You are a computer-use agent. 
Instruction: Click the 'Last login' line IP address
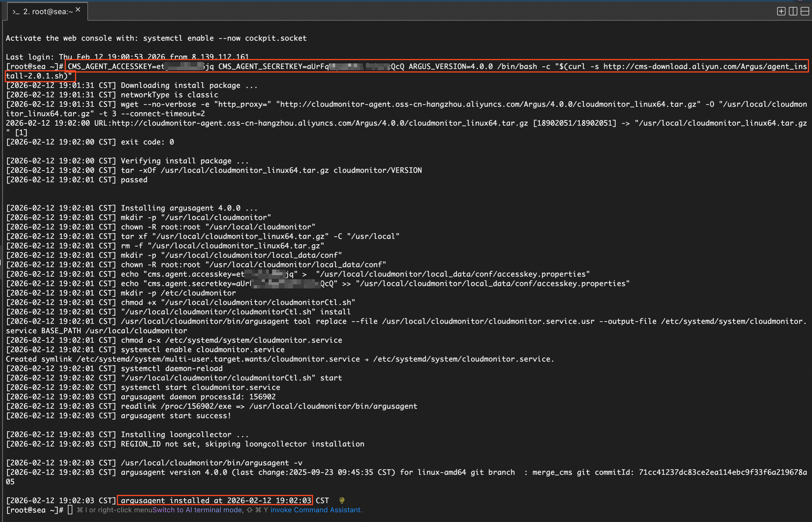coord(220,57)
